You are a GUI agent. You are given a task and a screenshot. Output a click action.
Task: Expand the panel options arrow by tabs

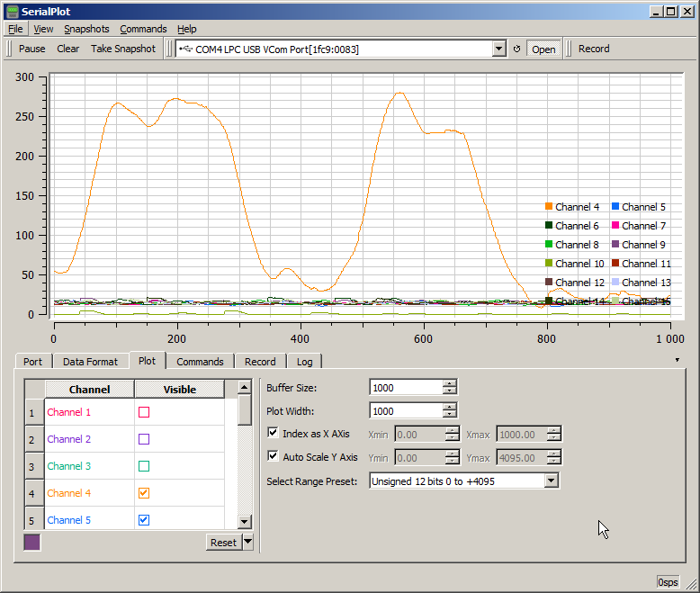(x=678, y=360)
